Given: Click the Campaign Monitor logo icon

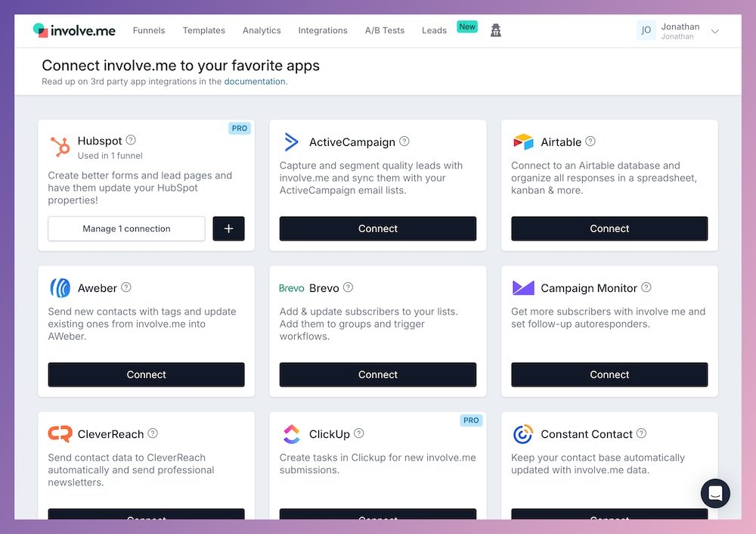Looking at the screenshot, I should click(x=522, y=287).
